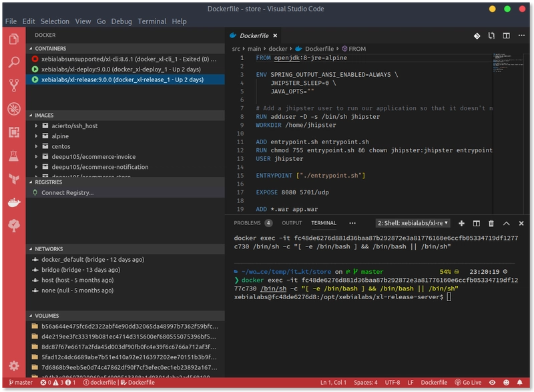Open panel more tabs ellipsis
Image resolution: width=534 pixels, height=392 pixels.
(x=352, y=223)
